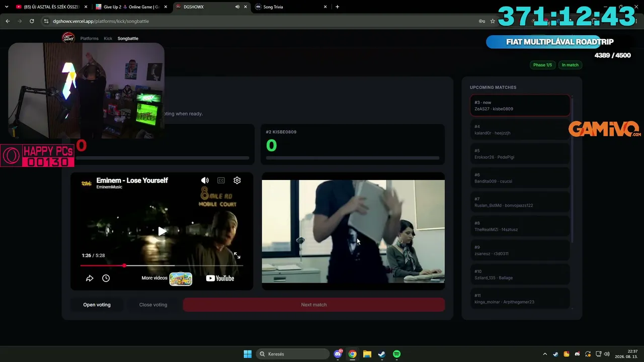This screenshot has width=644, height=362.
Task: Open the tab search dropdown arrow
Action: (7, 7)
